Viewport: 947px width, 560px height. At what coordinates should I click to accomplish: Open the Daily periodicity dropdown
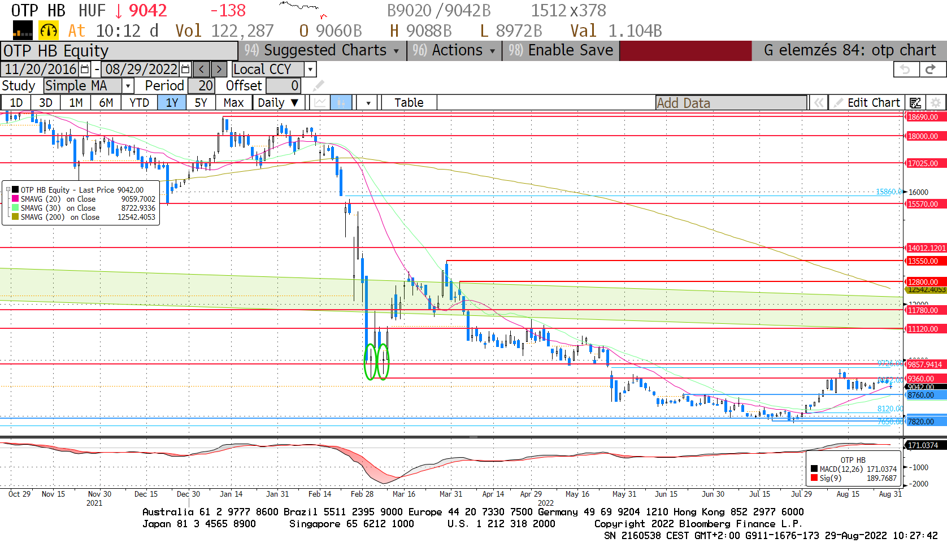pyautogui.click(x=278, y=103)
